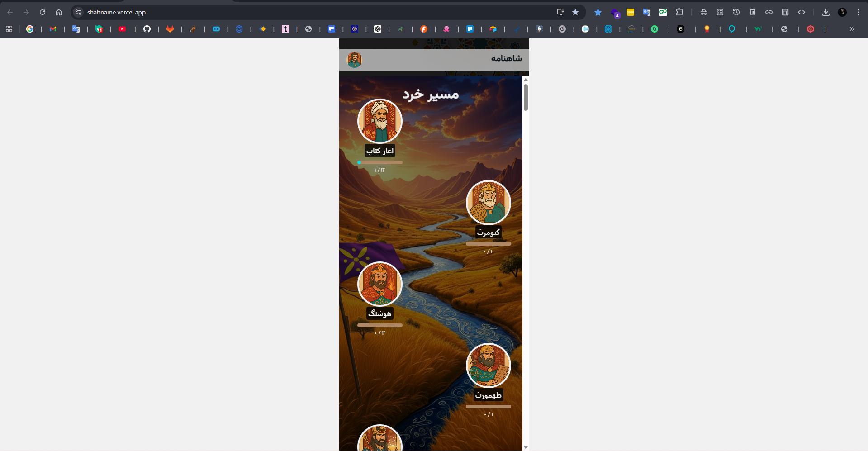
Task: Open the browser extensions puzzle menu
Action: pos(679,12)
